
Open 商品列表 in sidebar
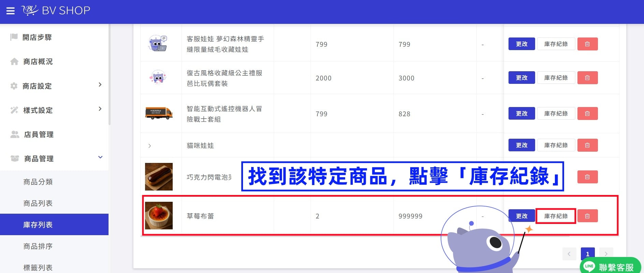coord(38,203)
